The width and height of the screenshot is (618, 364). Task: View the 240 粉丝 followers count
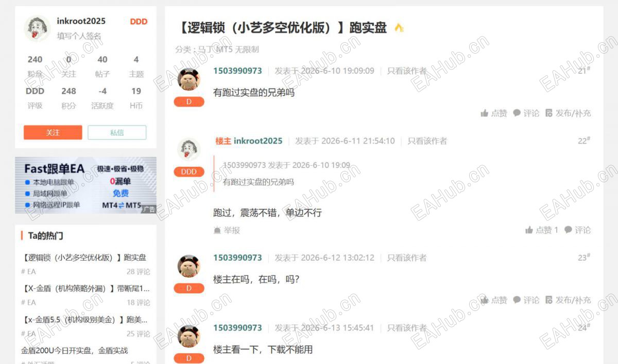point(35,66)
